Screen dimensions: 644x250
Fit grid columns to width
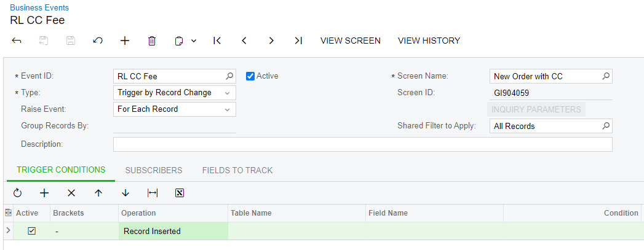[x=153, y=193]
